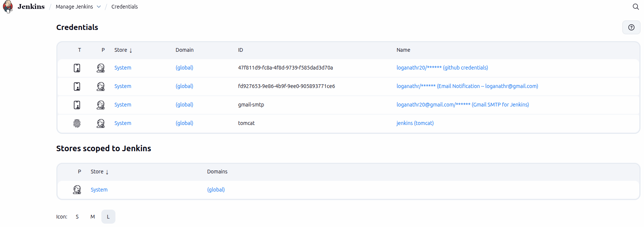Click credential type icon for Email Notification row
The image size is (644, 227).
77,87
